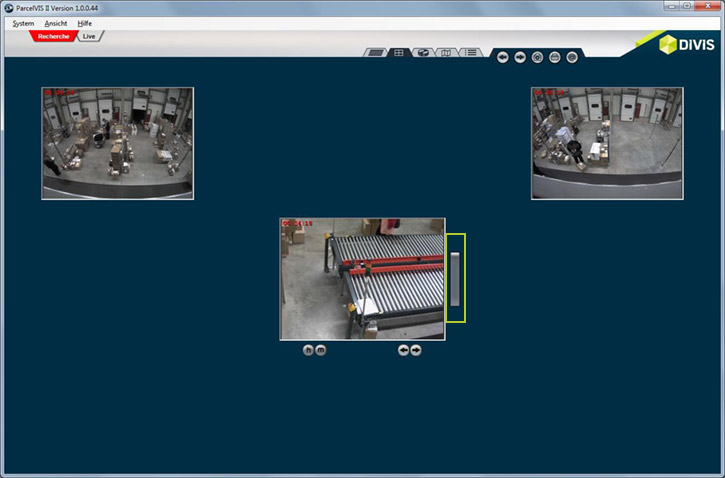Switch to the Recherche tab

click(x=53, y=36)
